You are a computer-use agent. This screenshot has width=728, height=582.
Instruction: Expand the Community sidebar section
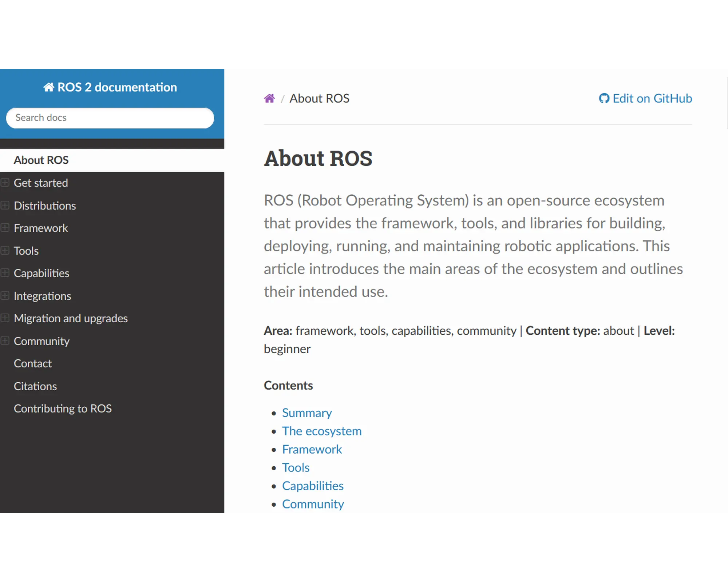[5, 341]
